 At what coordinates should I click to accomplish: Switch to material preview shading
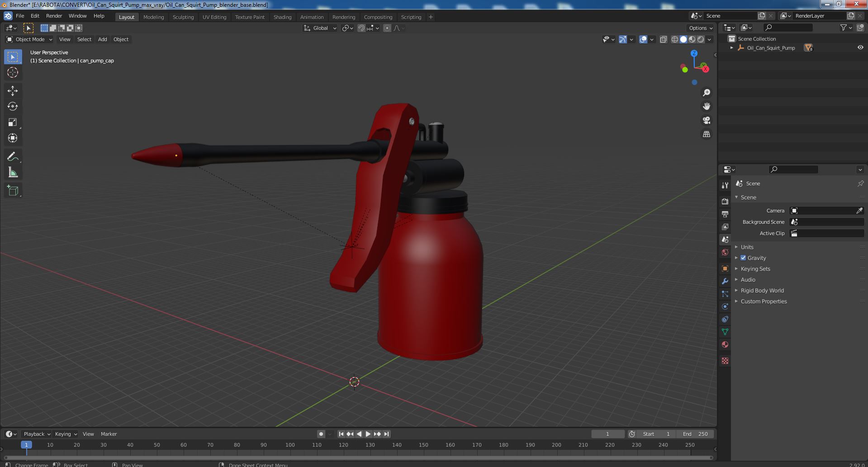(x=692, y=39)
